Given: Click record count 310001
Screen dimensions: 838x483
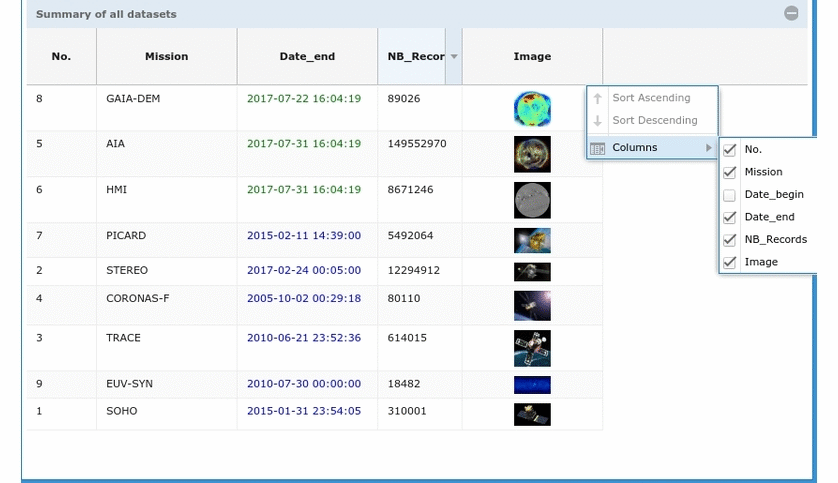Looking at the screenshot, I should (x=407, y=411).
